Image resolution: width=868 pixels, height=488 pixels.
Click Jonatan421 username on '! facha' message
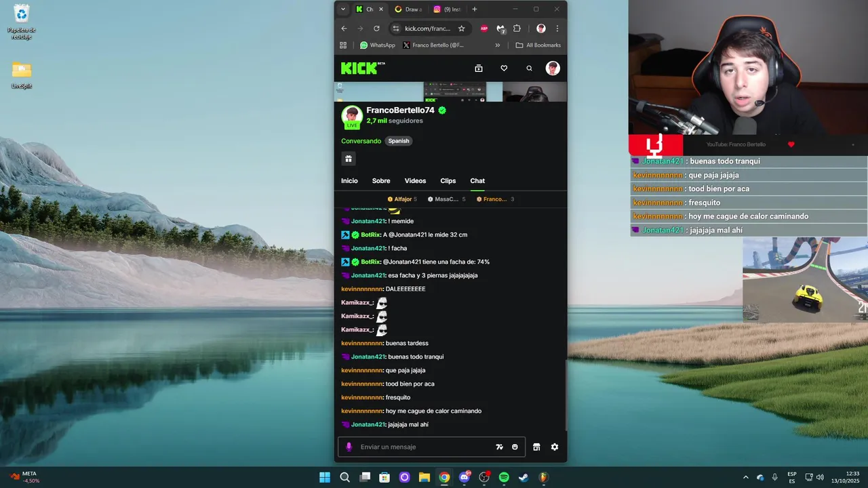[x=368, y=248]
